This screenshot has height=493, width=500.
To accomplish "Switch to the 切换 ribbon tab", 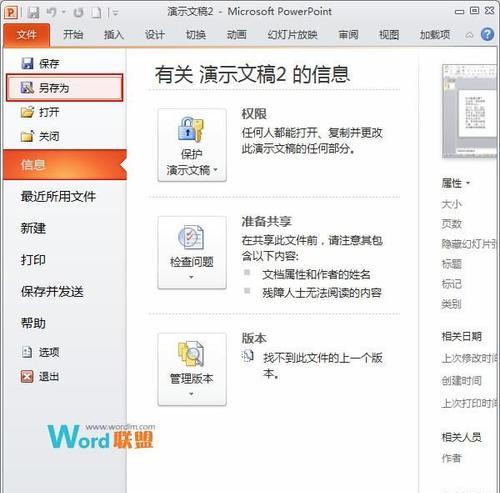I will pos(196,34).
